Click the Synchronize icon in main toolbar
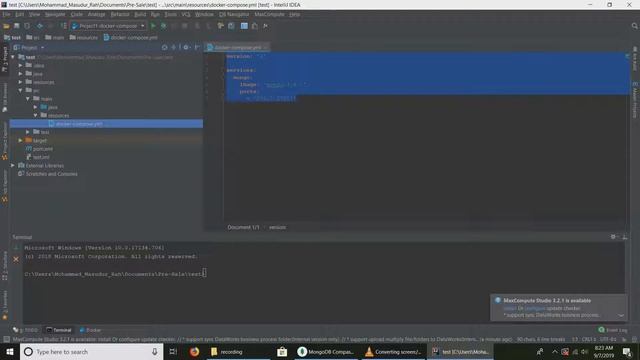640x360 pixels. (x=27, y=26)
